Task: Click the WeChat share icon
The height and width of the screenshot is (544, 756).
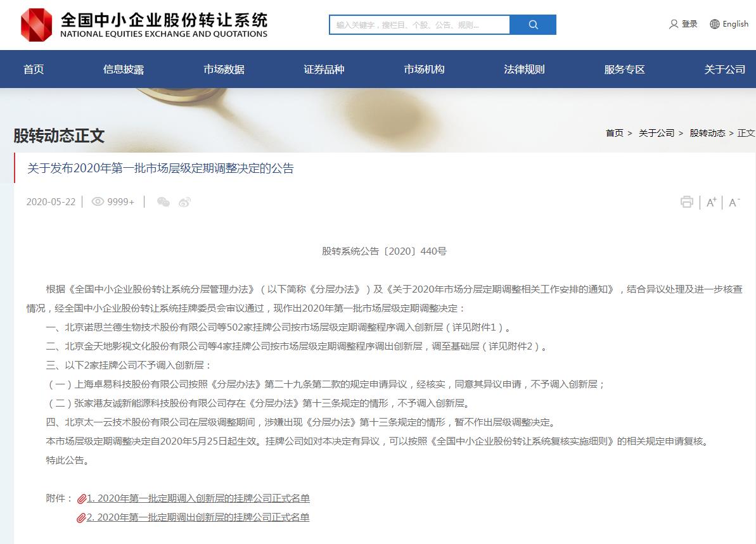Action: [163, 202]
